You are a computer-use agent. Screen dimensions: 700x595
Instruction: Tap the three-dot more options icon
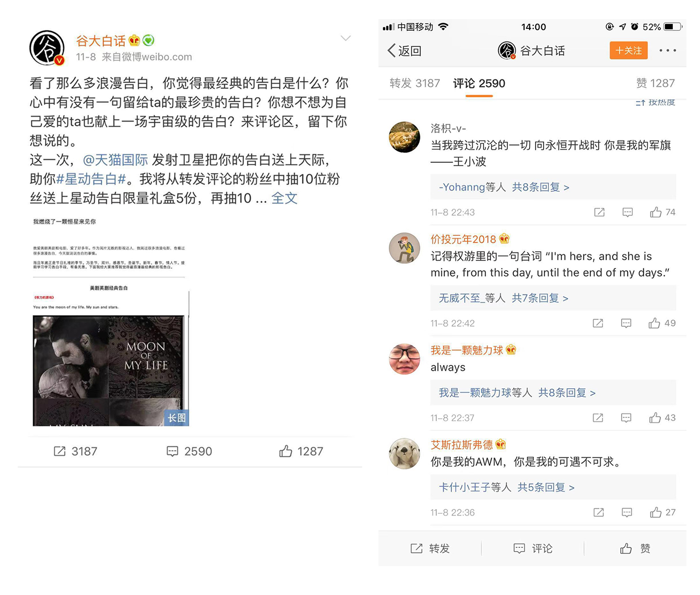point(668,50)
